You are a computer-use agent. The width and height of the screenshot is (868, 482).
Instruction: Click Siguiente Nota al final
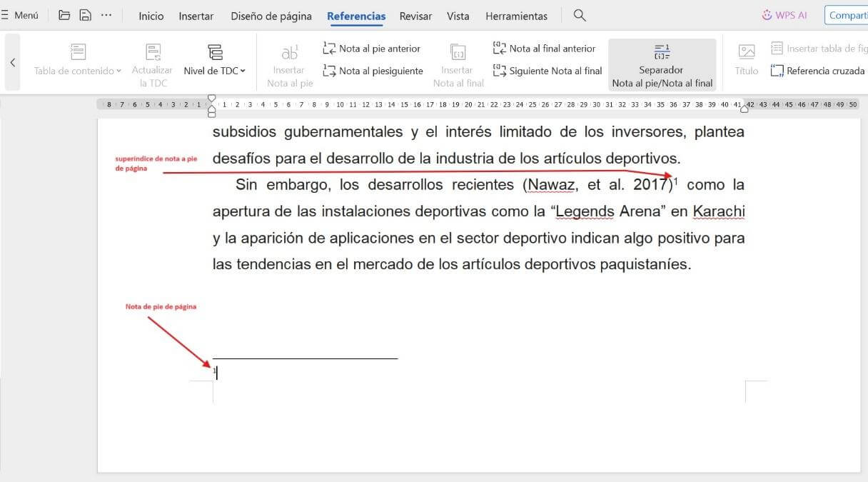pyautogui.click(x=546, y=71)
